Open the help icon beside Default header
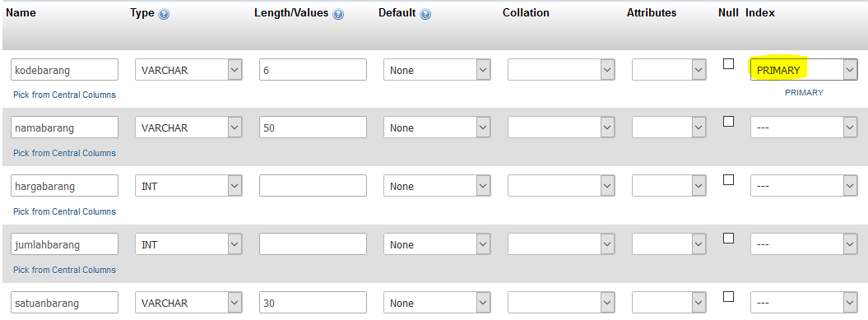This screenshot has height=320, width=868. click(x=425, y=14)
